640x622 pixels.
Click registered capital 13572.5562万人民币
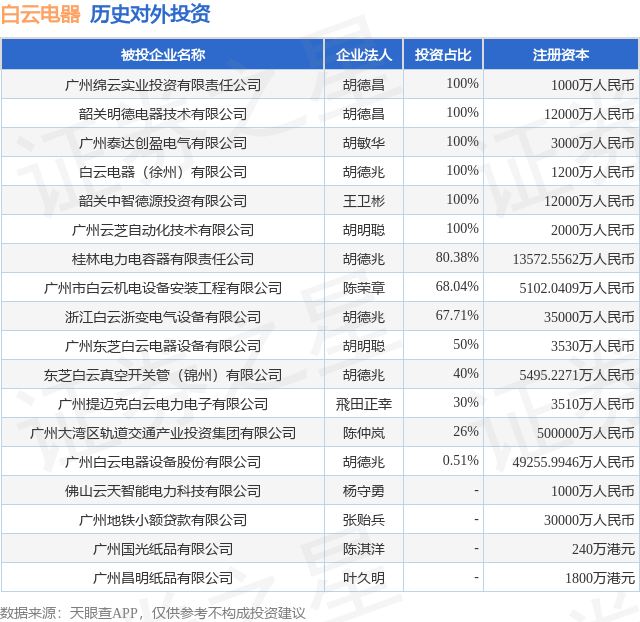click(573, 259)
